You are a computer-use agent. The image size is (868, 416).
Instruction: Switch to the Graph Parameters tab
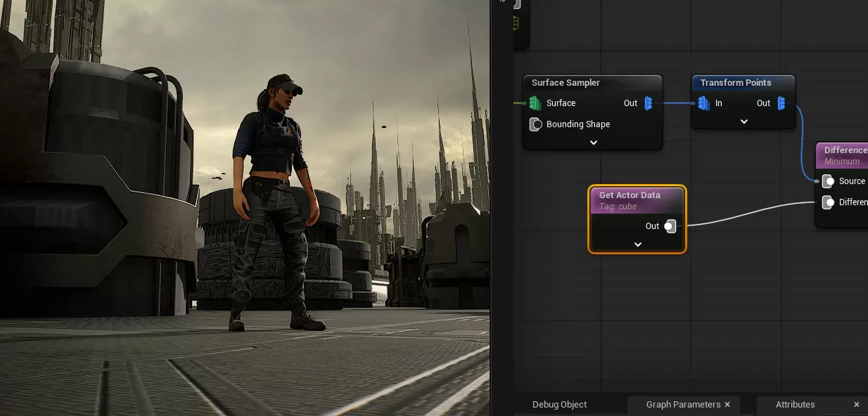pos(682,405)
